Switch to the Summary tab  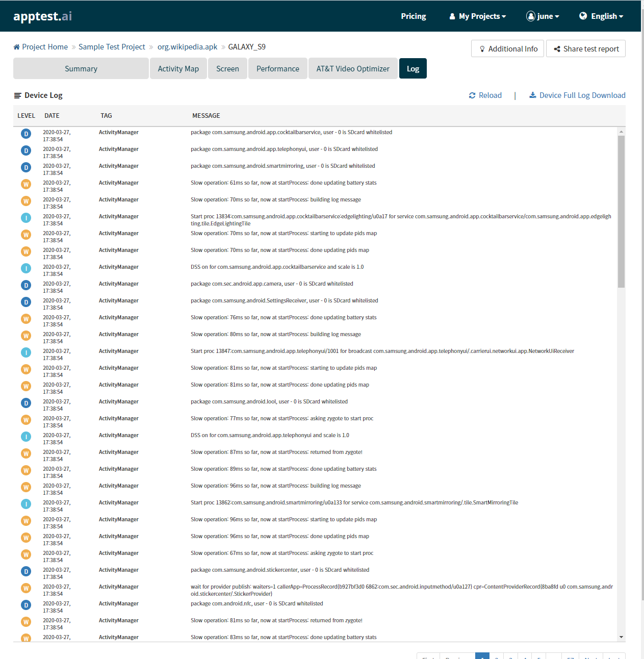(81, 68)
